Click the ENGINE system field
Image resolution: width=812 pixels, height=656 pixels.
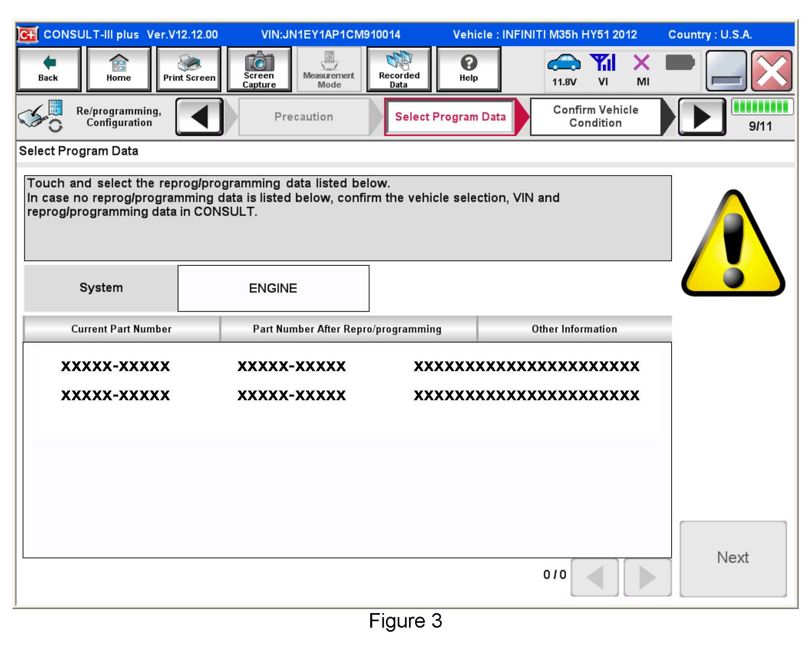[x=273, y=288]
